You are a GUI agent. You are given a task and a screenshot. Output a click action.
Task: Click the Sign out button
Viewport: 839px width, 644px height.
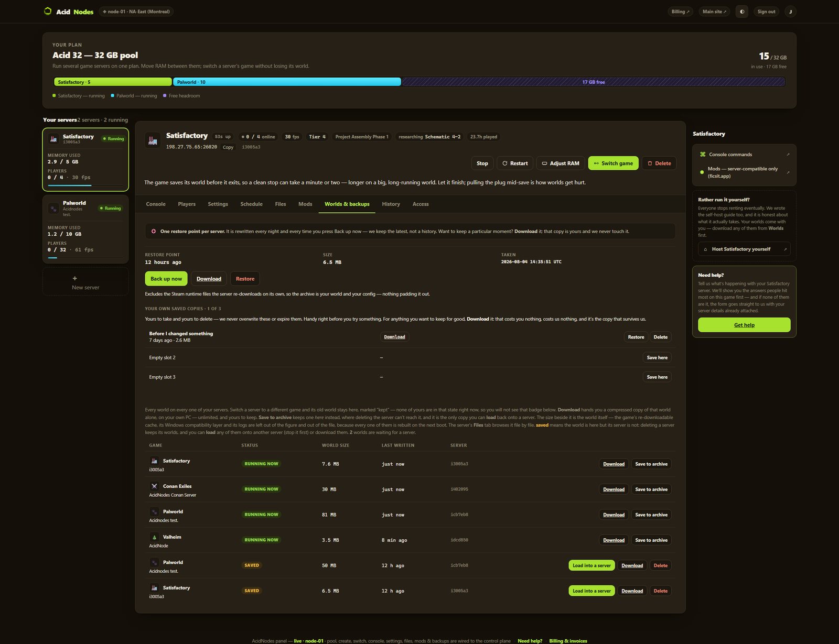766,12
